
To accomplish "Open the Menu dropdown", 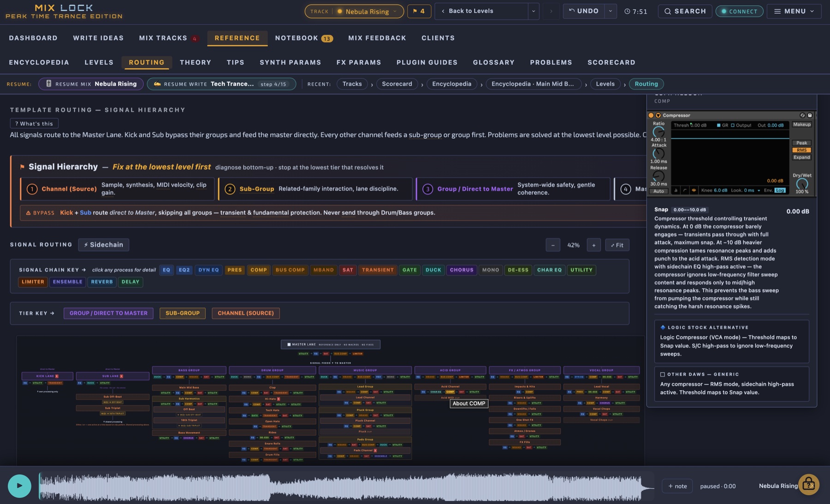I will point(794,11).
